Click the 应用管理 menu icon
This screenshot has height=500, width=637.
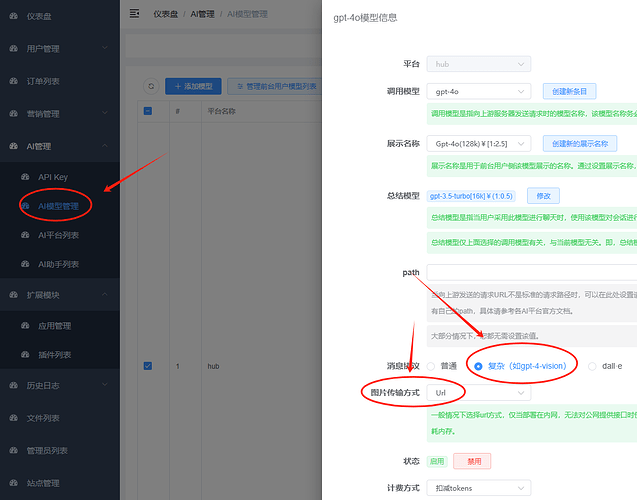pyautogui.click(x=25, y=326)
